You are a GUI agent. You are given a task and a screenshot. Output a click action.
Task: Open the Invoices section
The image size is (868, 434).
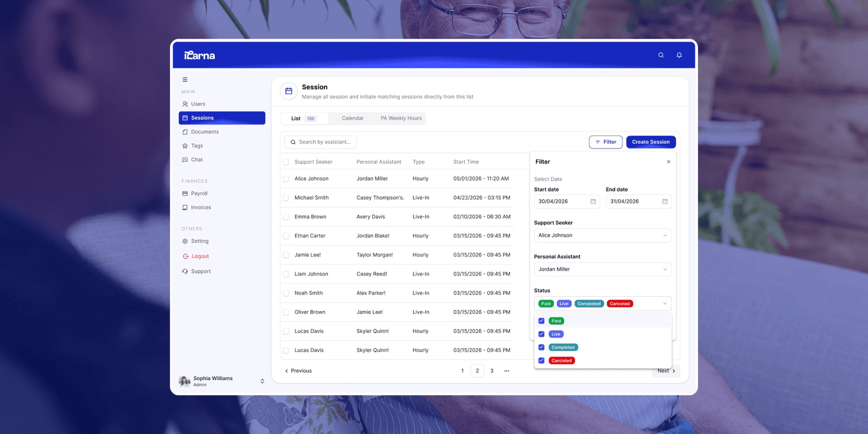pos(222,207)
